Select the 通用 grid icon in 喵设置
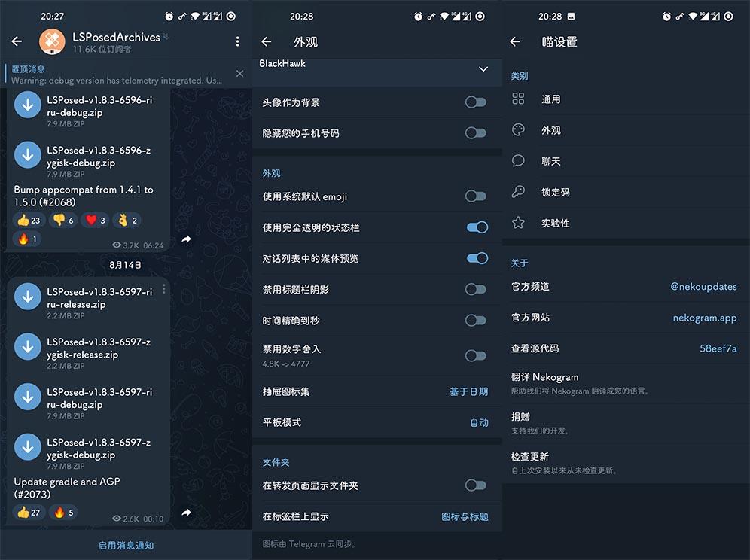The width and height of the screenshot is (750, 560). pyautogui.click(x=517, y=99)
